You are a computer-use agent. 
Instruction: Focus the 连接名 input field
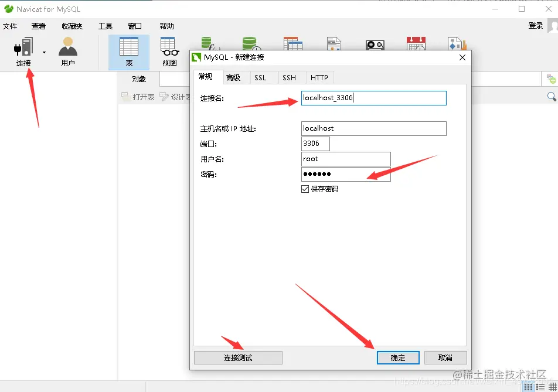[x=374, y=98]
